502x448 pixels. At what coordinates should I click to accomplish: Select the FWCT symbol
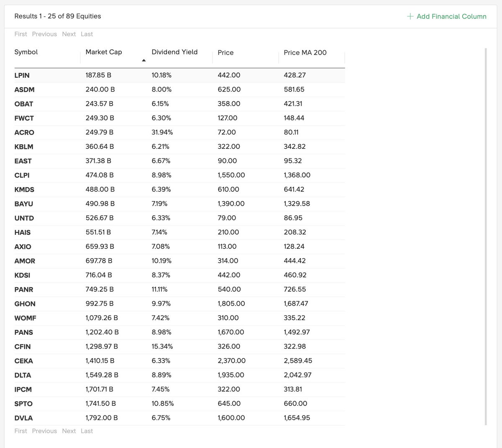coord(24,118)
